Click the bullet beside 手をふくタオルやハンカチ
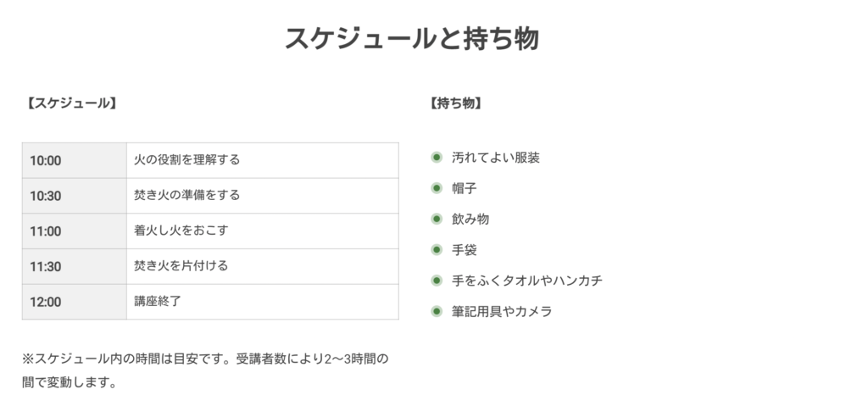The height and width of the screenshot is (406, 868). [x=437, y=281]
